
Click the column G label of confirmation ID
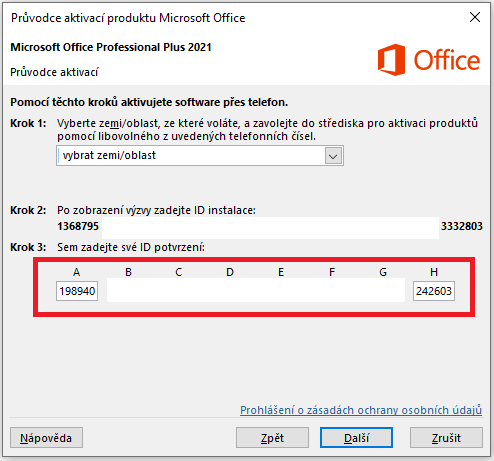(383, 272)
